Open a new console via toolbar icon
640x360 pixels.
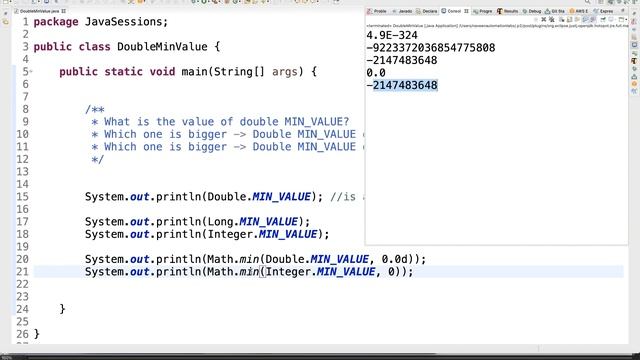[620, 20]
